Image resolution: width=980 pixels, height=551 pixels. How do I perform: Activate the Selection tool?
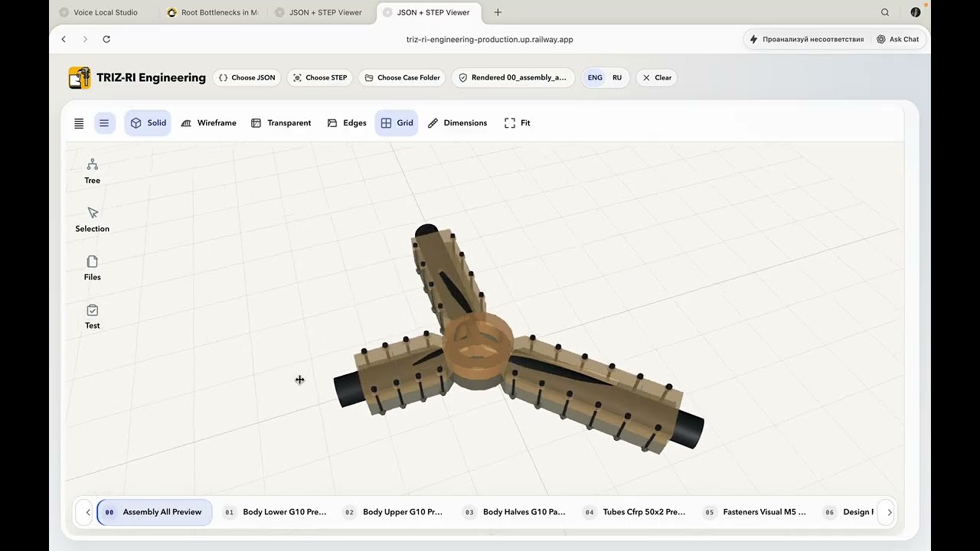[92, 220]
